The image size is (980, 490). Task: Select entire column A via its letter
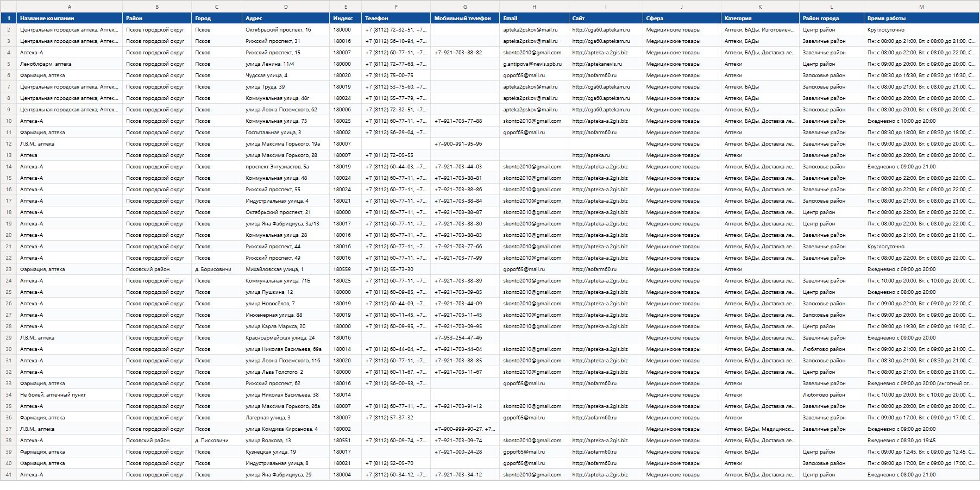(x=70, y=7)
